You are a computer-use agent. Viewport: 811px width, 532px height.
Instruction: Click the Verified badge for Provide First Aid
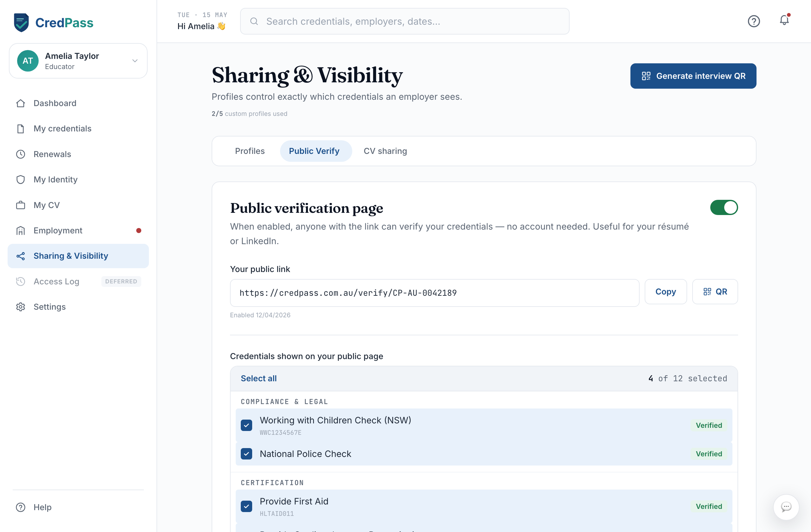coord(709,506)
